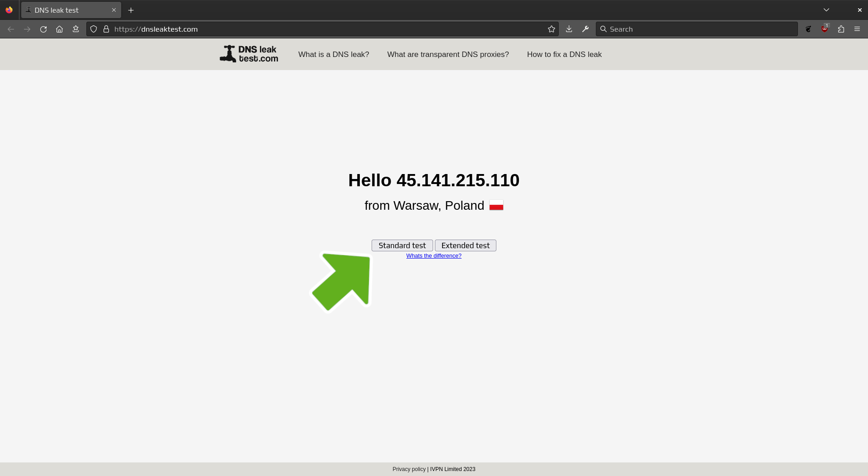Open 'Whats the difference?' link

tap(434, 256)
